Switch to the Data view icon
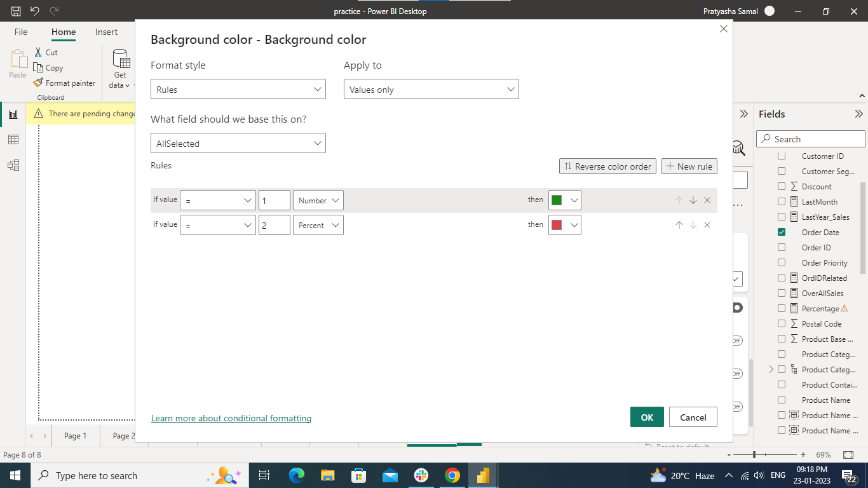868x488 pixels. (13, 140)
